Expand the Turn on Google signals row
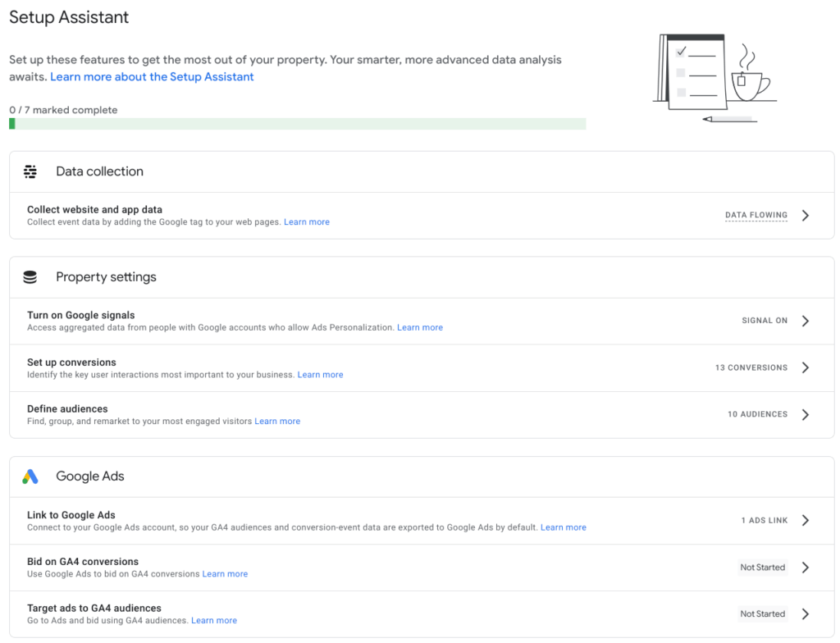Image resolution: width=840 pixels, height=643 pixels. tap(805, 321)
